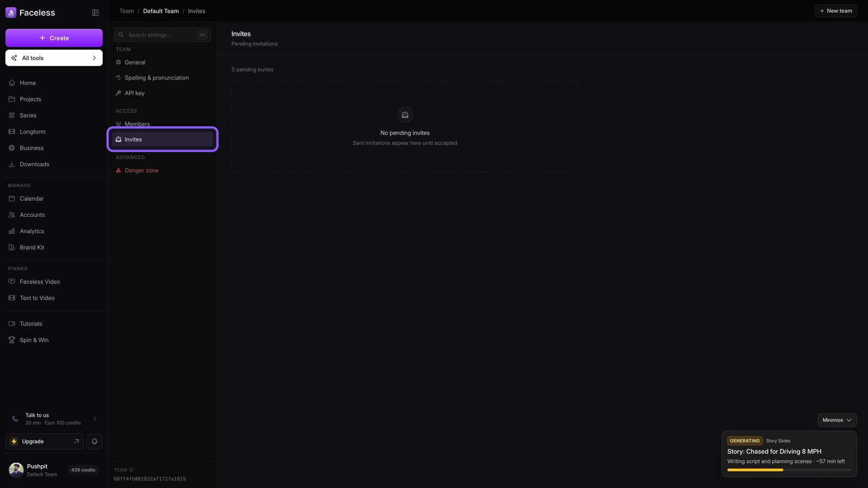Open the Pushpit profile menu

coord(34,470)
